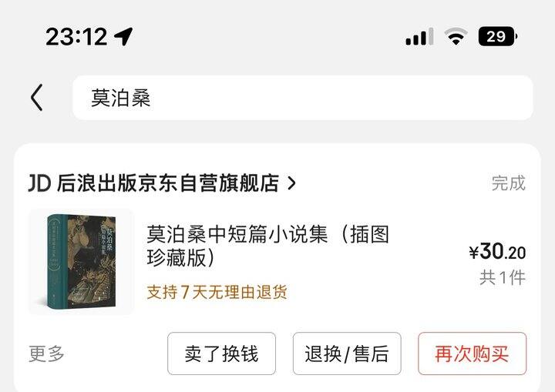Tap the 完成 order status label
555x392 pixels.
click(509, 183)
